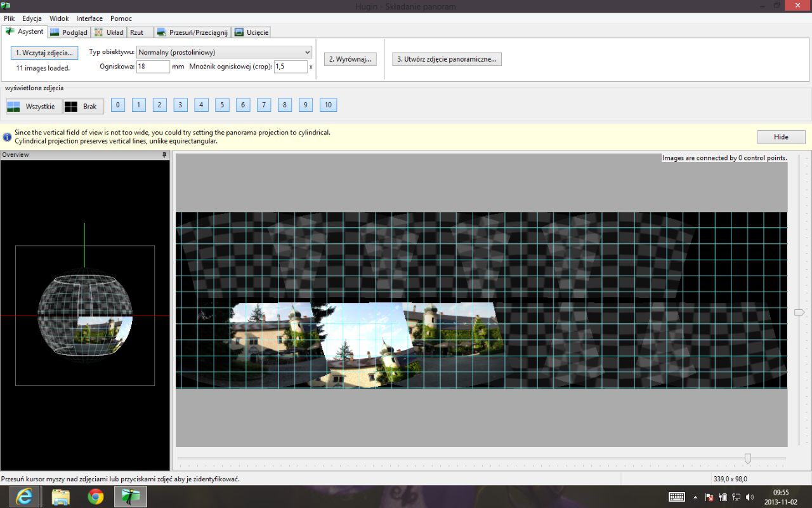Pin the Overview panel
812x508 pixels.
(164, 155)
